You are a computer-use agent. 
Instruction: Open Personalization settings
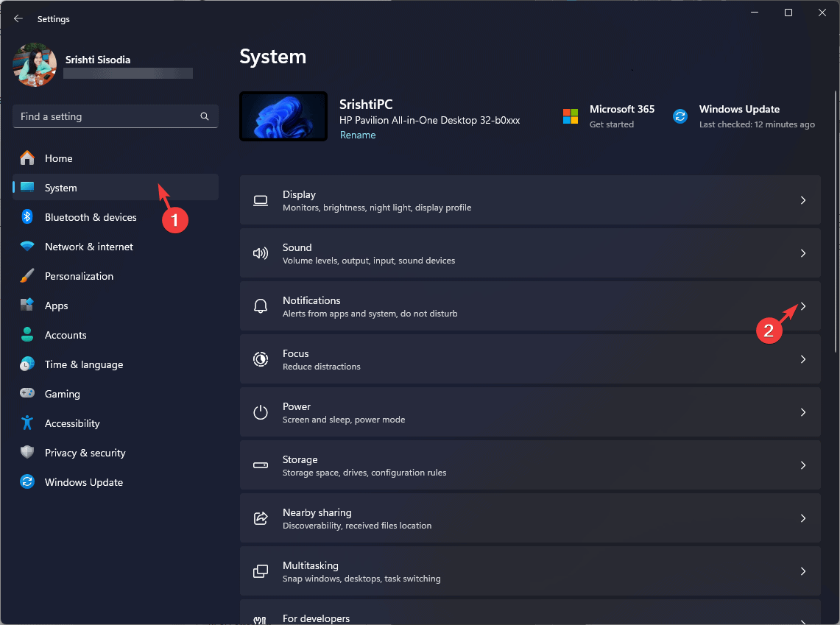pos(115,276)
